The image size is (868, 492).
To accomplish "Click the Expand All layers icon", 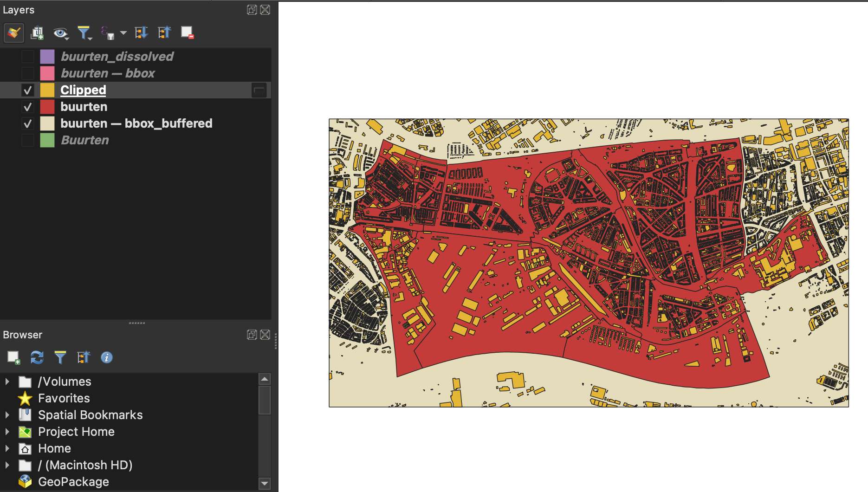I will [141, 32].
